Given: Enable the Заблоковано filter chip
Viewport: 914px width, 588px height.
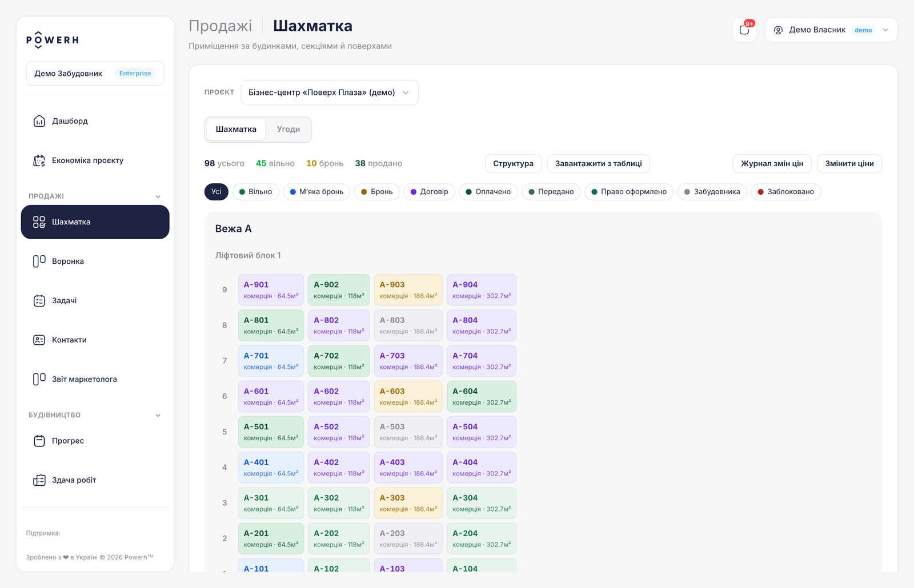Looking at the screenshot, I should coord(786,192).
